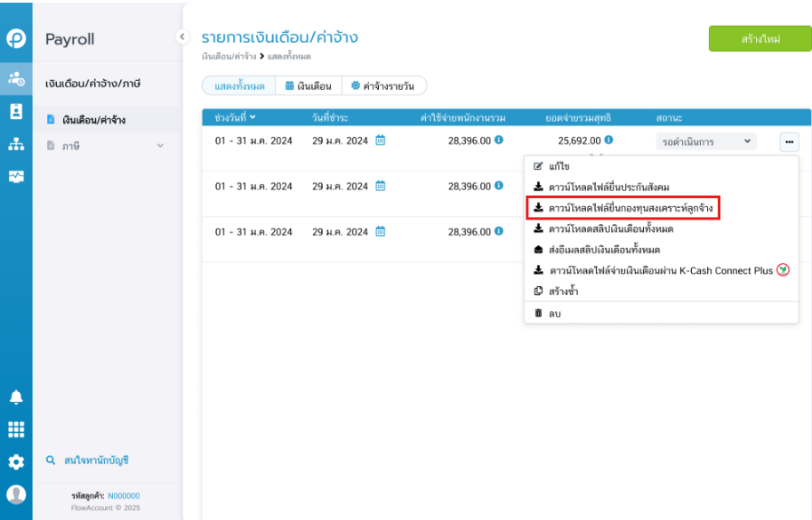812x520 pixels.
Task: Open notifications bell in sidebar
Action: point(16,396)
